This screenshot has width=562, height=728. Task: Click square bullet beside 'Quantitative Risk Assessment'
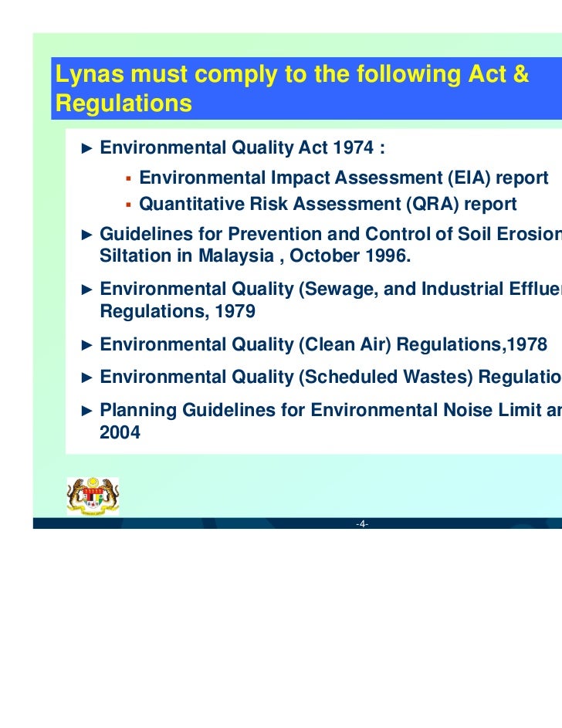pos(129,205)
